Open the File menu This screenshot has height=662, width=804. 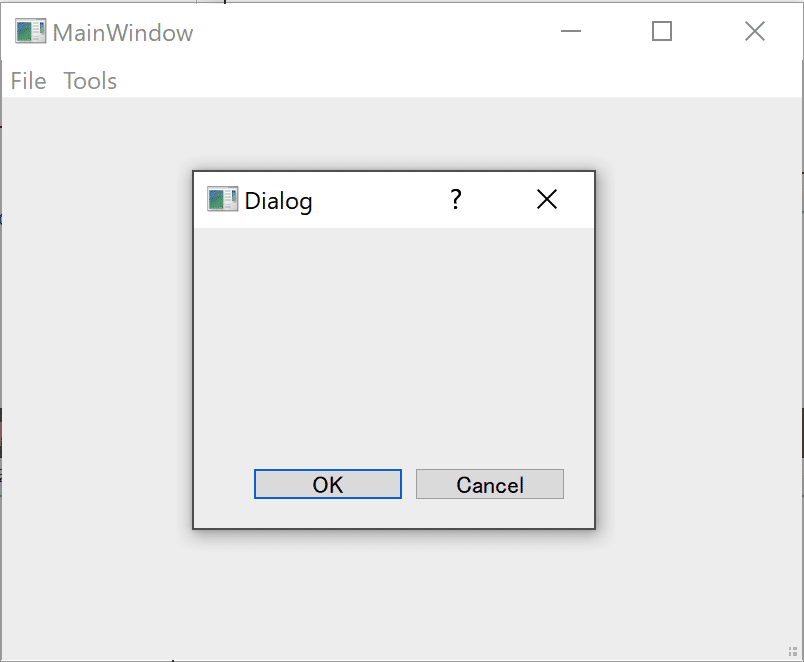28,81
